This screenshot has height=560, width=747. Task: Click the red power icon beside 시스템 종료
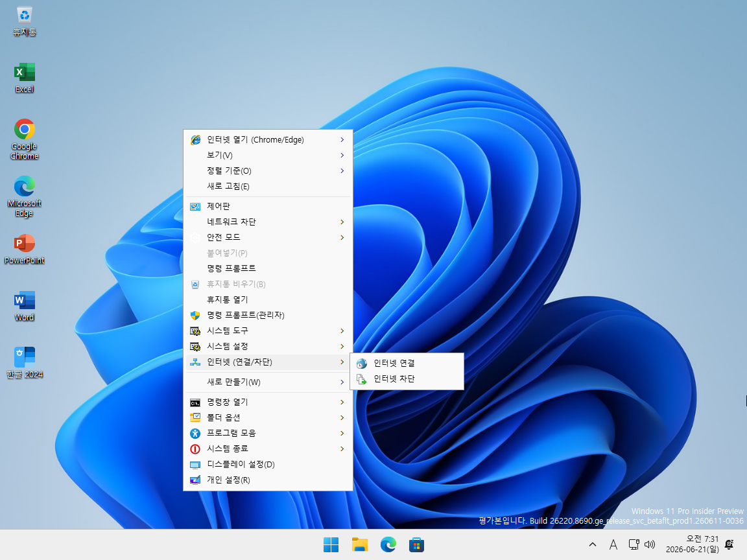pos(195,449)
